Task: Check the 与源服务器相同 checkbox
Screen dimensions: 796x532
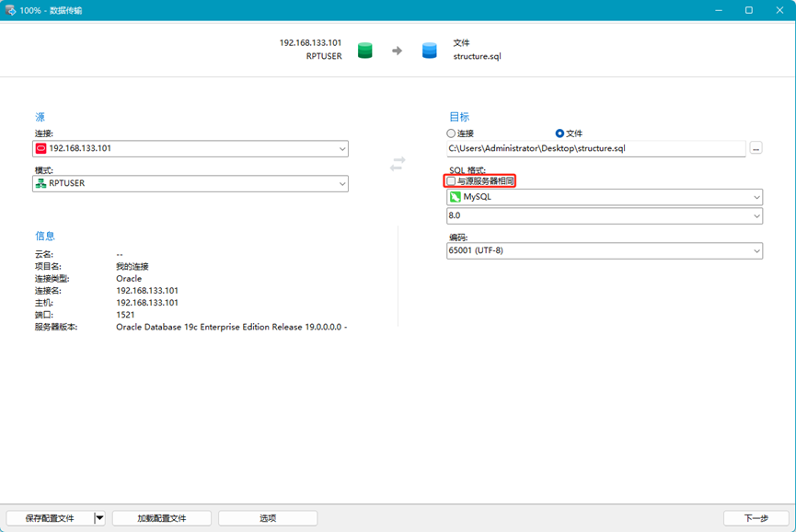Action: pyautogui.click(x=451, y=181)
